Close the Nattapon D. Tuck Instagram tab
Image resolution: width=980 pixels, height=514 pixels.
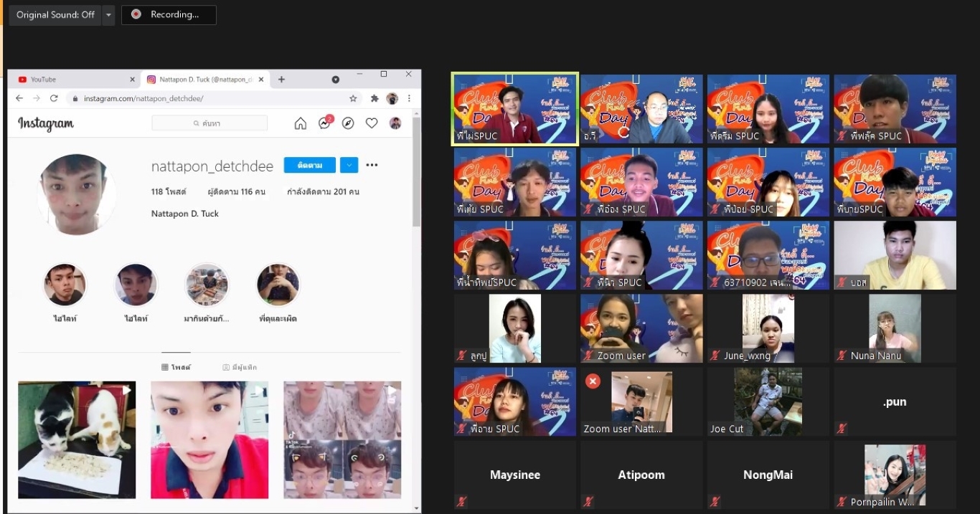[x=262, y=80]
